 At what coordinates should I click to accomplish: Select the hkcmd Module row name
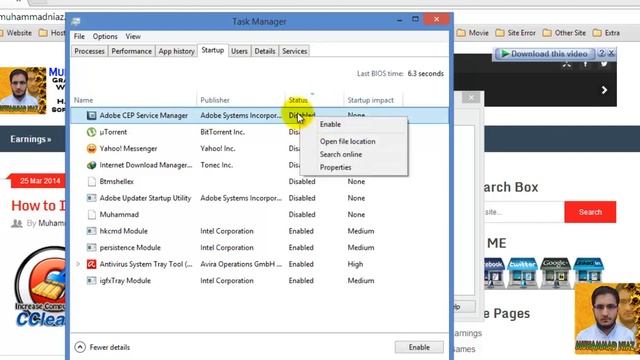tap(124, 231)
